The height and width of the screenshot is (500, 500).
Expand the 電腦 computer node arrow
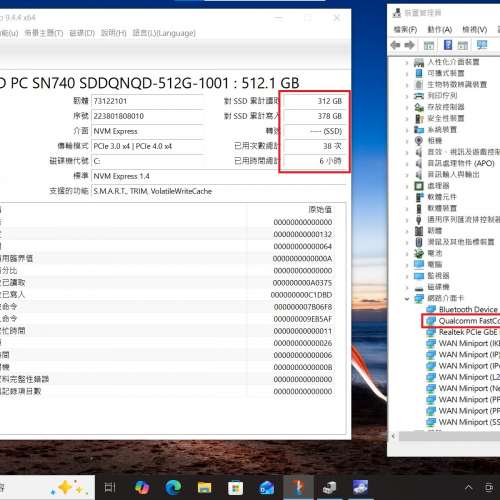[x=407, y=265]
